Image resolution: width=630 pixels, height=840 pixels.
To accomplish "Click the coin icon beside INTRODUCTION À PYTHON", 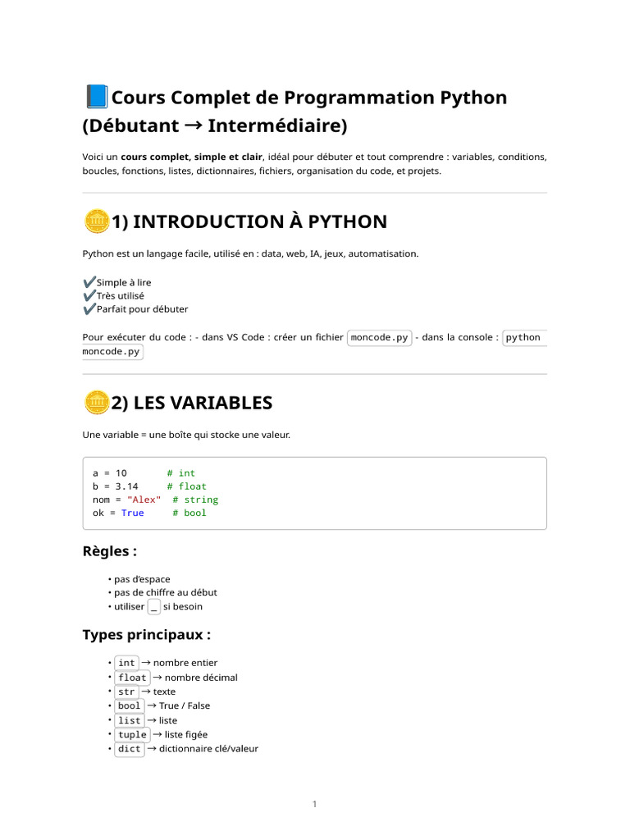I will [97, 221].
